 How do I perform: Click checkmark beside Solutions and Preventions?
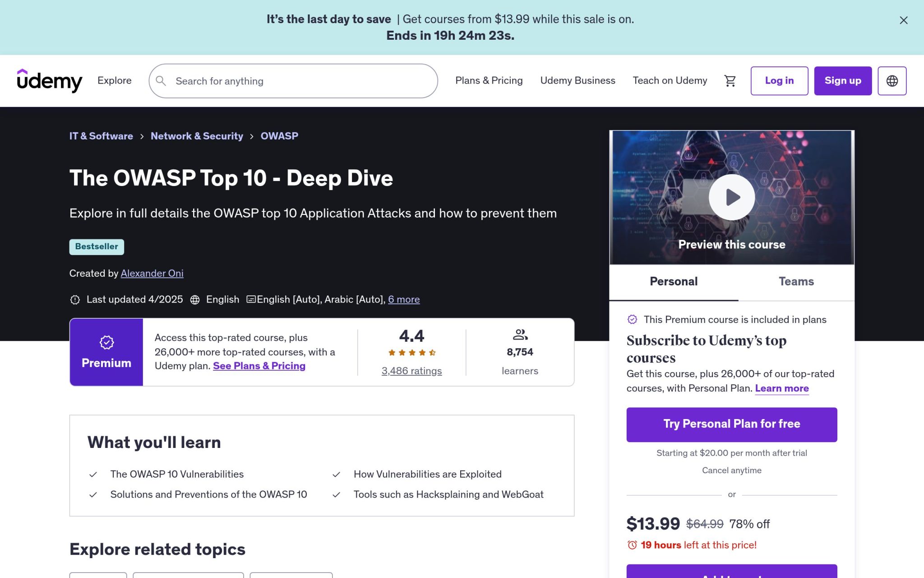coord(93,495)
